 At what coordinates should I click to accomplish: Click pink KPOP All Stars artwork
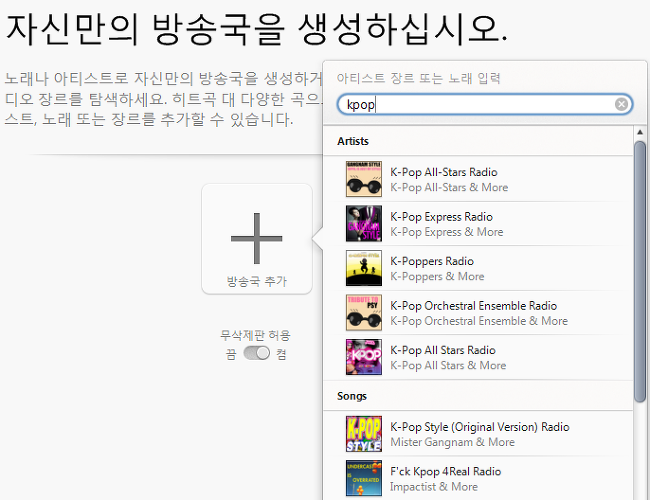364,357
